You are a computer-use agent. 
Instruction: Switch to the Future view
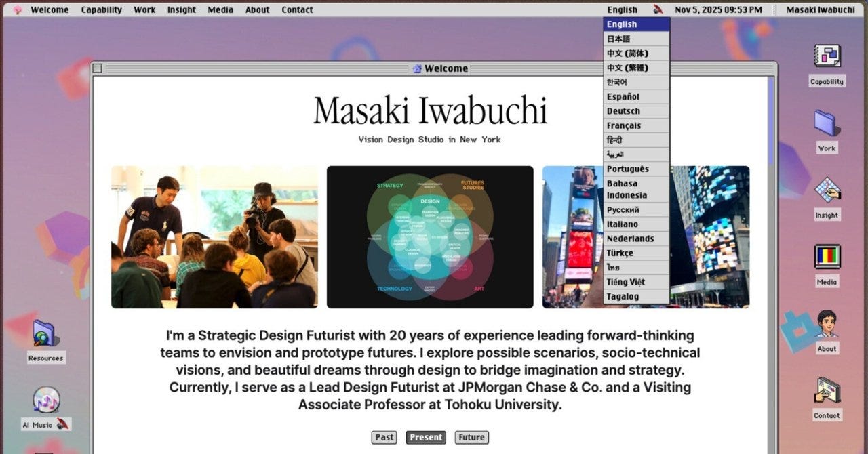[x=471, y=437]
